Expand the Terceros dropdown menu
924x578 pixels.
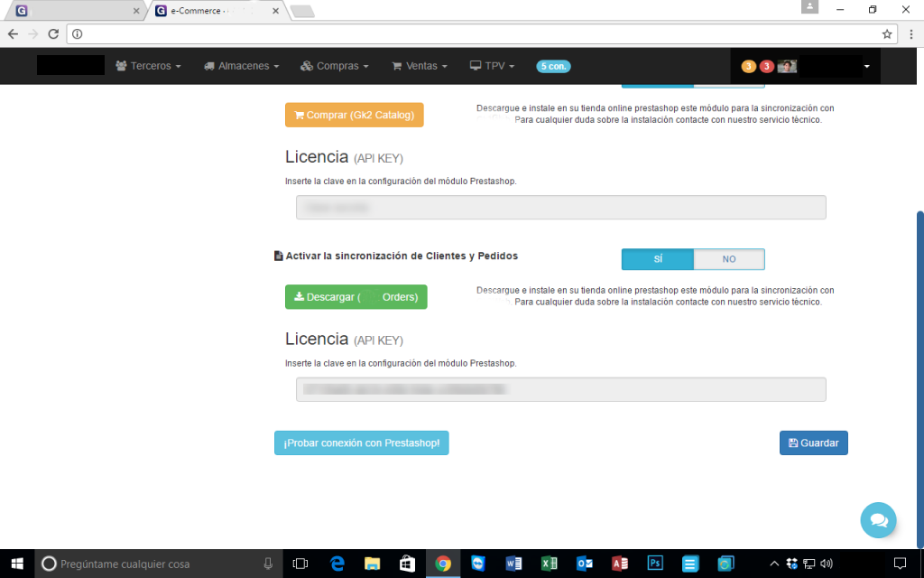click(x=148, y=66)
